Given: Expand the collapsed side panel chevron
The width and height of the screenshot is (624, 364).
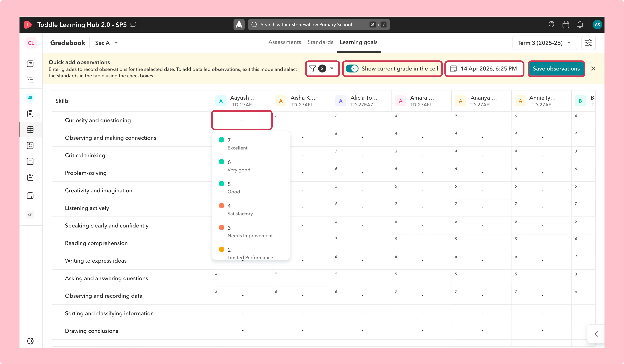Looking at the screenshot, I should pyautogui.click(x=596, y=334).
